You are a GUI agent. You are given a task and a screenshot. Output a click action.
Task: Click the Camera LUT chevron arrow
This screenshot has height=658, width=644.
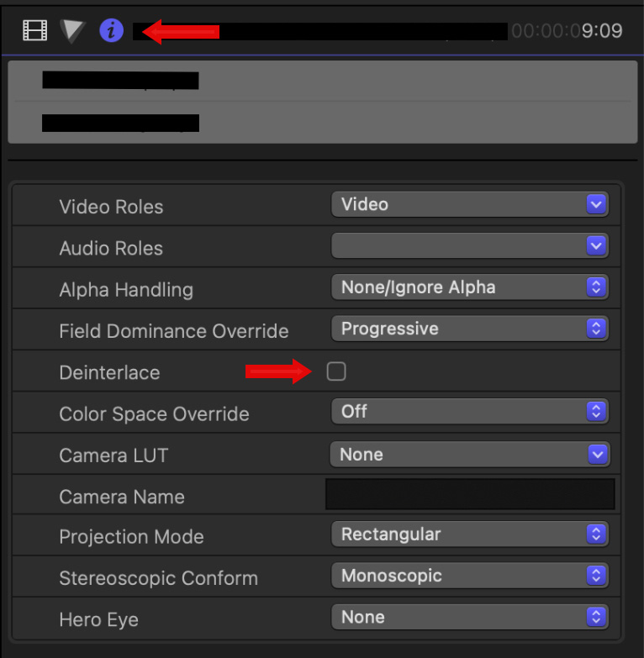[x=597, y=455]
